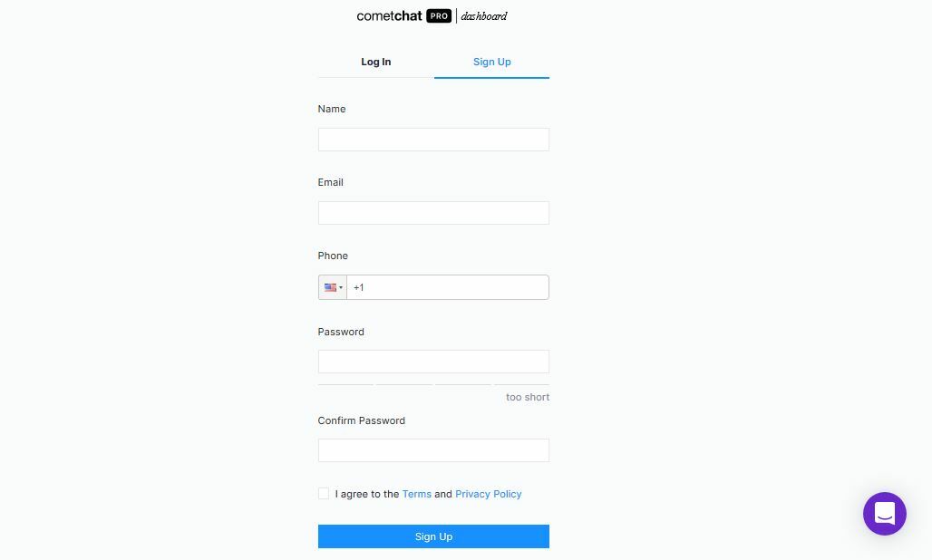932x560 pixels.
Task: Focus the Name input field
Action: pyautogui.click(x=433, y=140)
